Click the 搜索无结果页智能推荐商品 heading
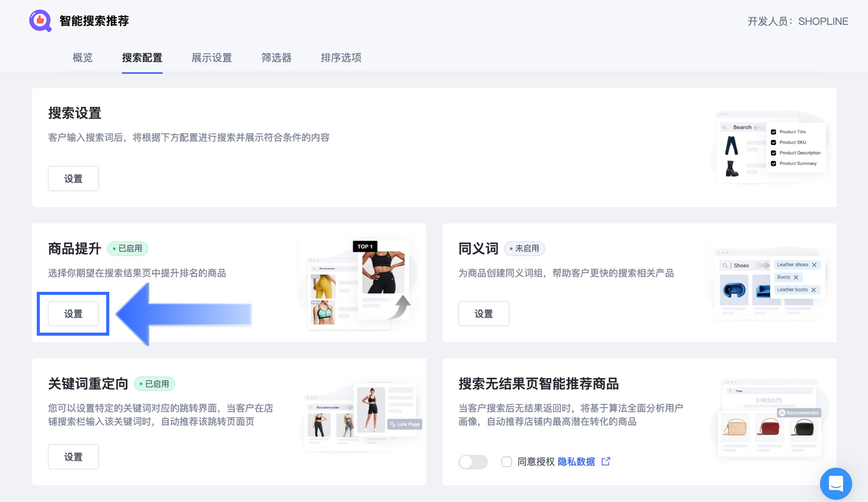The image size is (868, 502). click(538, 384)
